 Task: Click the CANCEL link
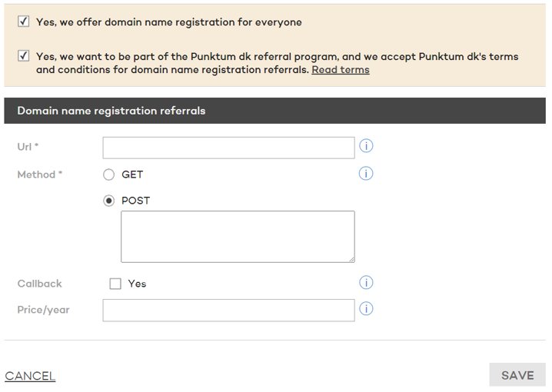[x=30, y=376]
